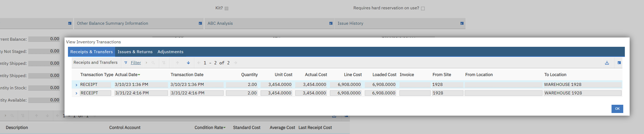This screenshot has height=134, width=644.
Task: Sort by the Actual Date column
Action: point(126,75)
